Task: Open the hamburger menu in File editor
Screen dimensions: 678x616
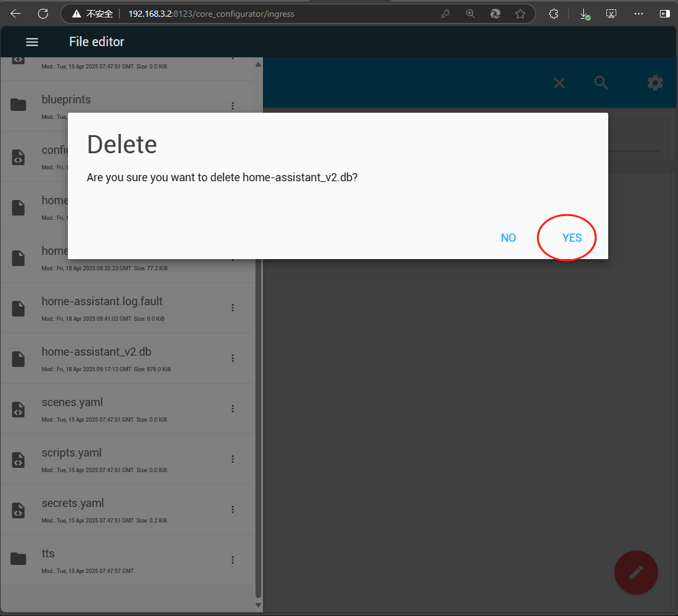Action: click(x=32, y=42)
